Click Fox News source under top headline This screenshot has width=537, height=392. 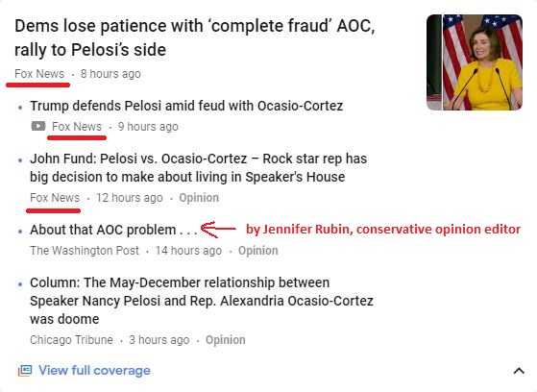click(x=39, y=74)
